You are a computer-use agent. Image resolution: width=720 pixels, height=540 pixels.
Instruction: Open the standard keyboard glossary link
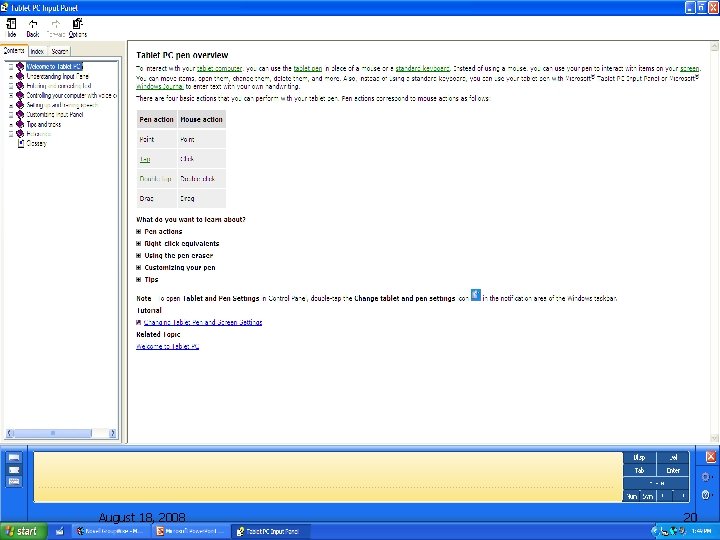(422, 68)
